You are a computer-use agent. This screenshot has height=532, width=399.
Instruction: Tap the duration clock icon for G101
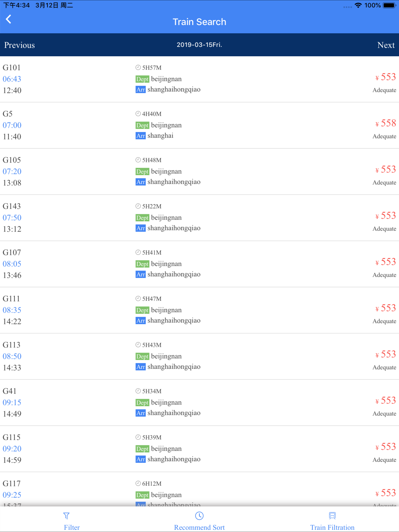click(138, 67)
